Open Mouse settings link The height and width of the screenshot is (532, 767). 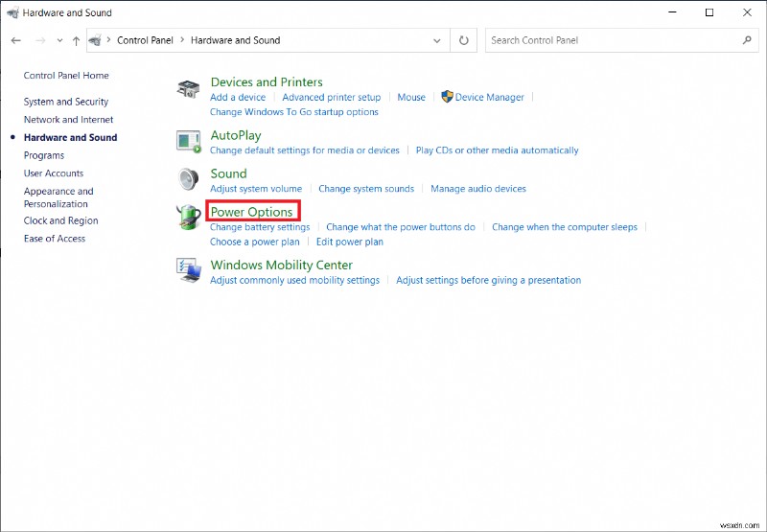[411, 98]
